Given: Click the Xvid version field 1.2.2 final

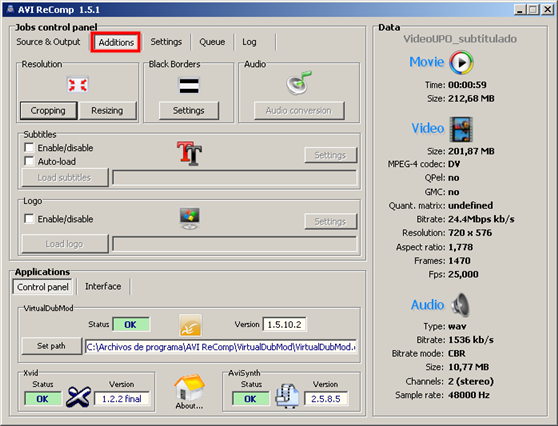Looking at the screenshot, I should 122,399.
